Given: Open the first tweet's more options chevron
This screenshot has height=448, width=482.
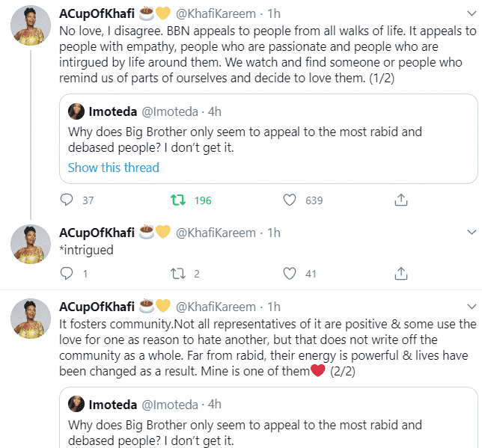Looking at the screenshot, I should (x=469, y=15).
